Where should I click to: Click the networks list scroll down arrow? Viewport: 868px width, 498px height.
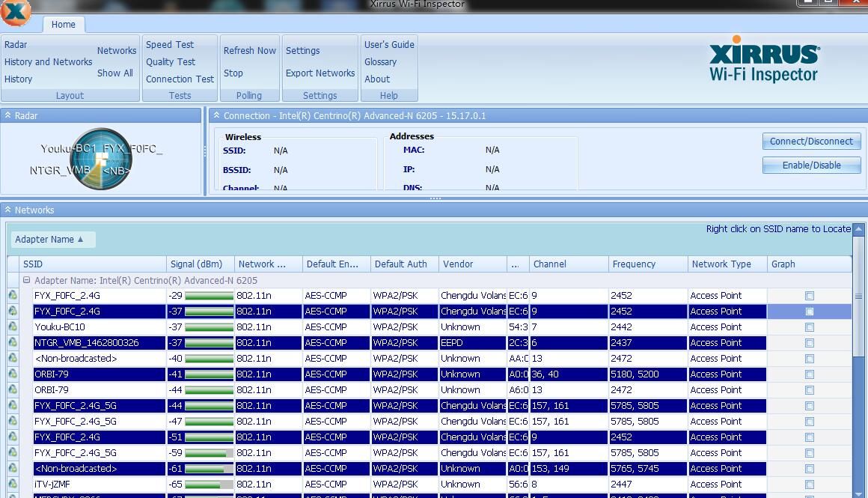pyautogui.click(x=858, y=493)
